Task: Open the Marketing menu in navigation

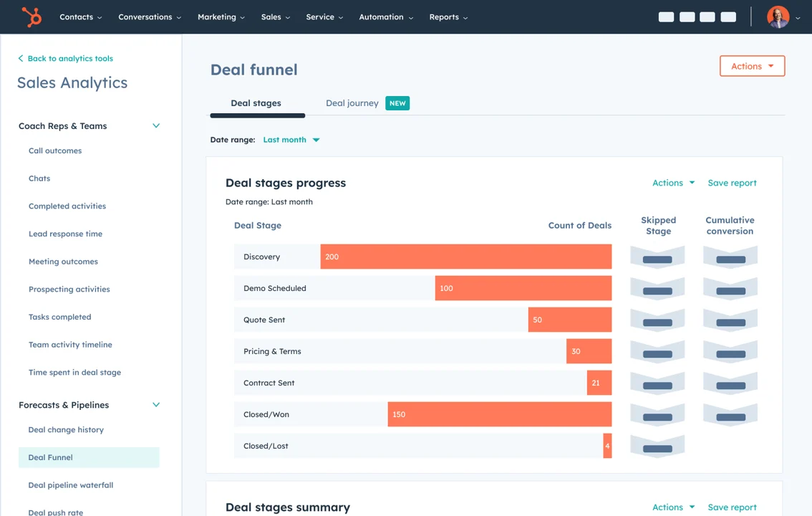Action: coord(221,16)
